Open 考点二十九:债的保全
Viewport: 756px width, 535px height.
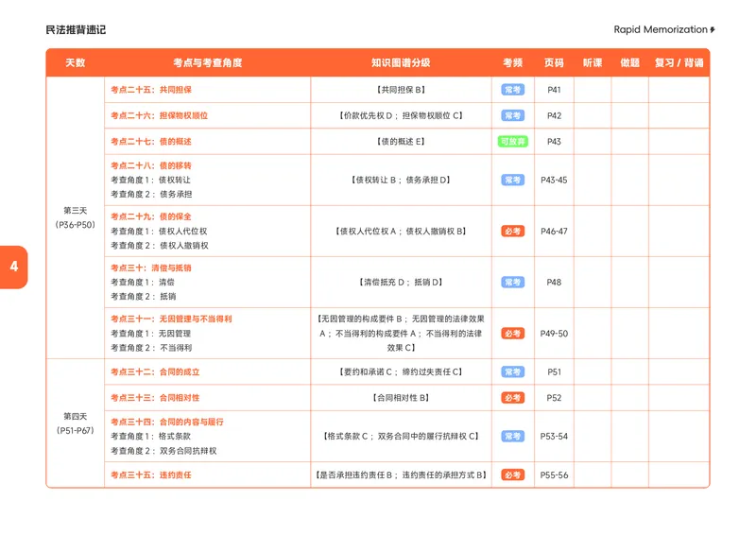(151, 216)
